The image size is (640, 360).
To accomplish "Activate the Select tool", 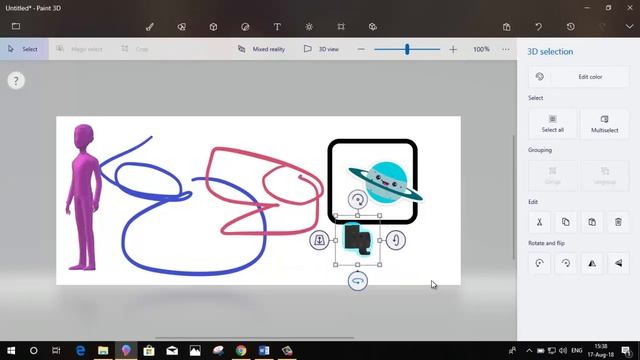I will click(24, 49).
